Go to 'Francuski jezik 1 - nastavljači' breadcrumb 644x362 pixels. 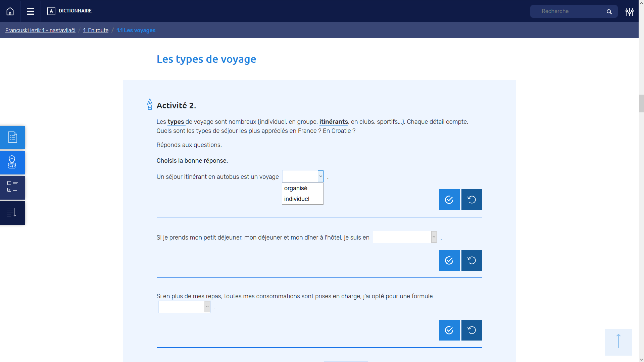click(x=40, y=30)
